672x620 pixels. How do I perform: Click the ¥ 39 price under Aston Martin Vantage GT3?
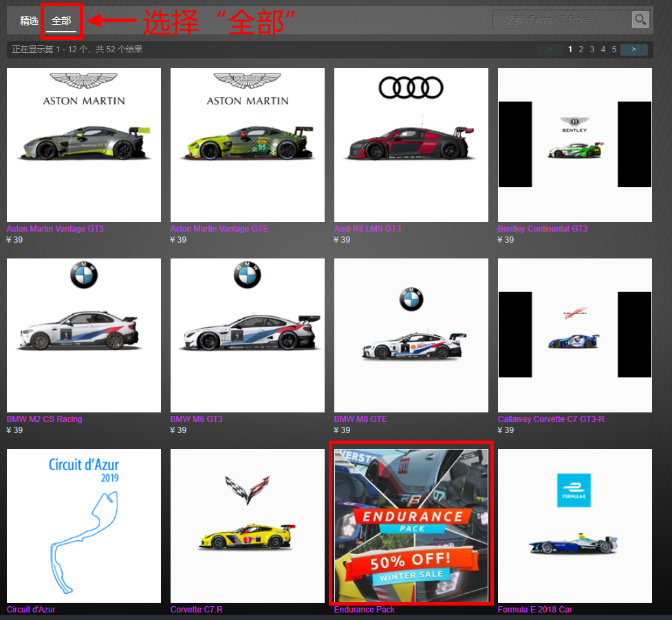pos(14,240)
